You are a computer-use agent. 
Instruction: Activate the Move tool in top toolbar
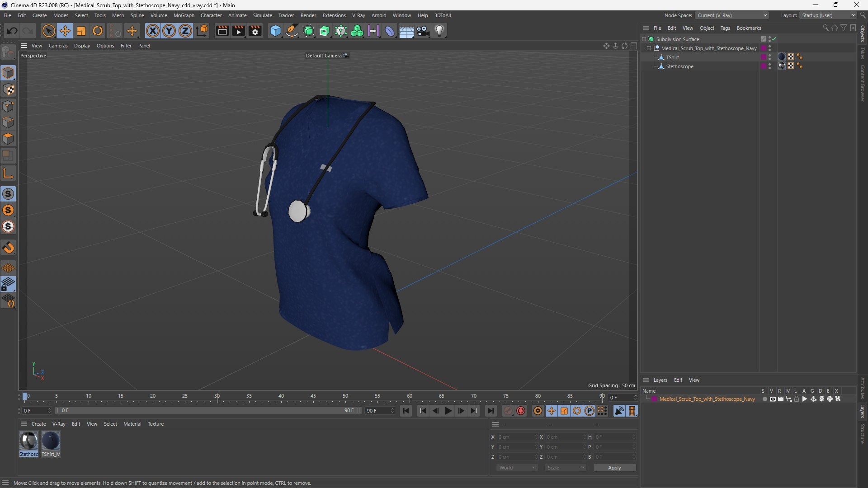coord(65,31)
